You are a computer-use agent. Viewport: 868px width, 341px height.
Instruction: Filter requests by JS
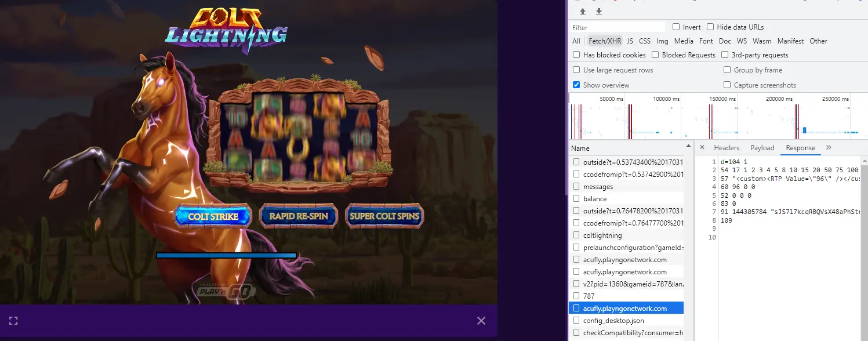coord(630,41)
